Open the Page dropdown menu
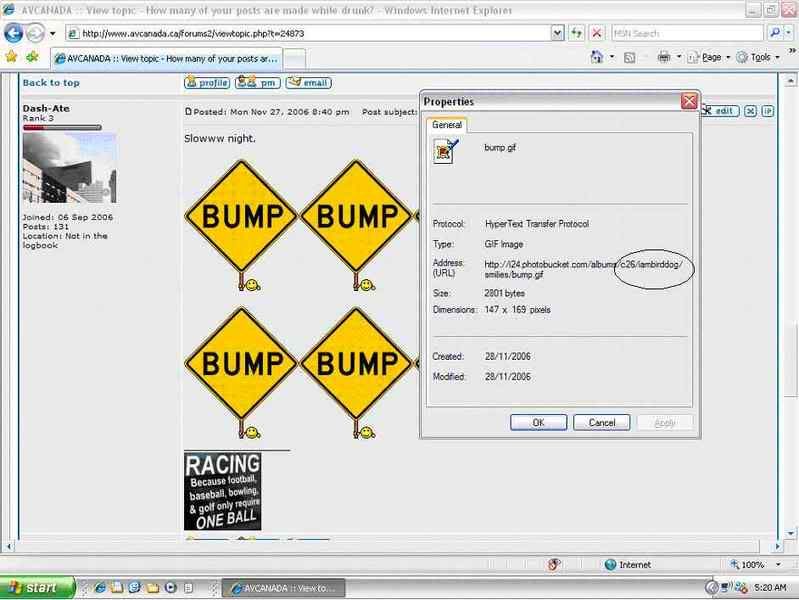 712,57
